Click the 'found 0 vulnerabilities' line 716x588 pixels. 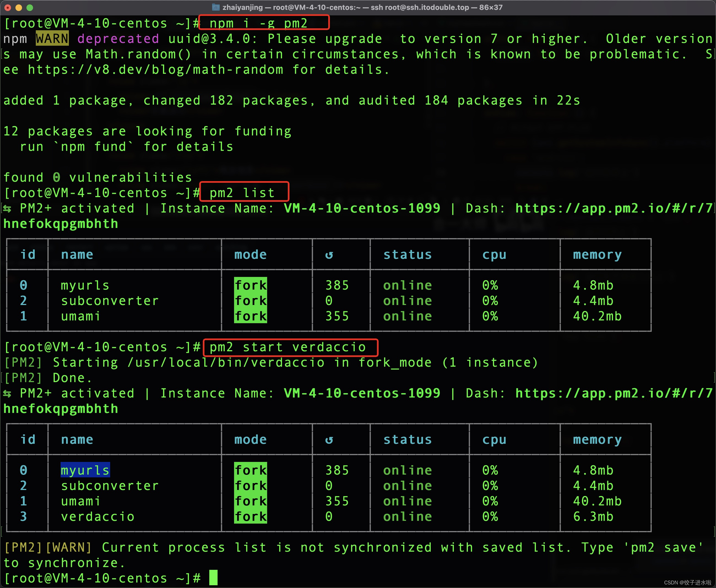[x=97, y=177]
